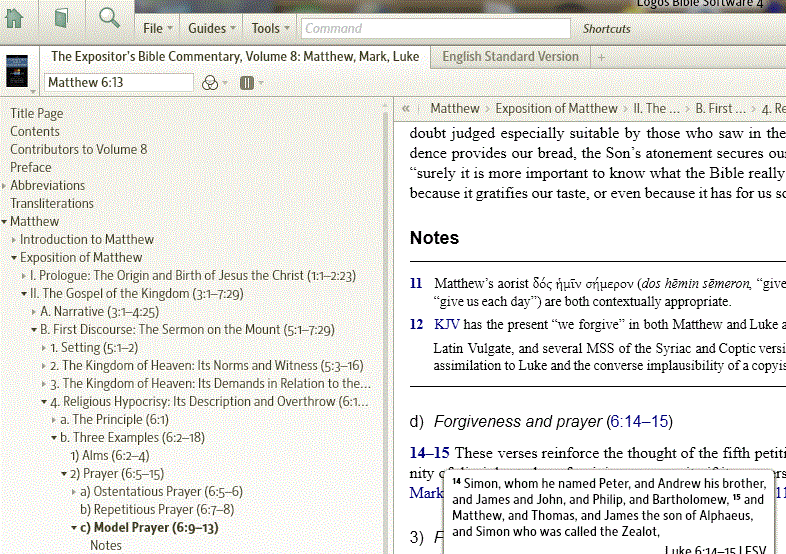Open the Tools menu

266,29
